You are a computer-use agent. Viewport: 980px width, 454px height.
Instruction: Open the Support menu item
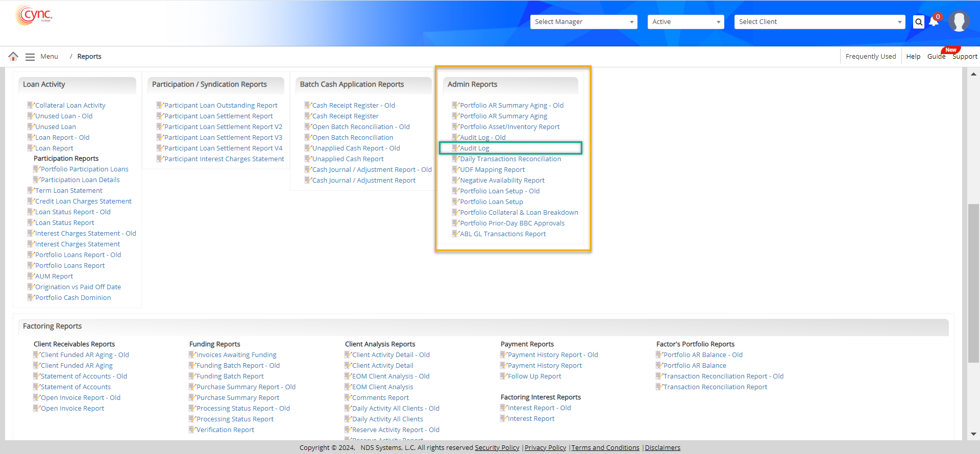(x=965, y=57)
